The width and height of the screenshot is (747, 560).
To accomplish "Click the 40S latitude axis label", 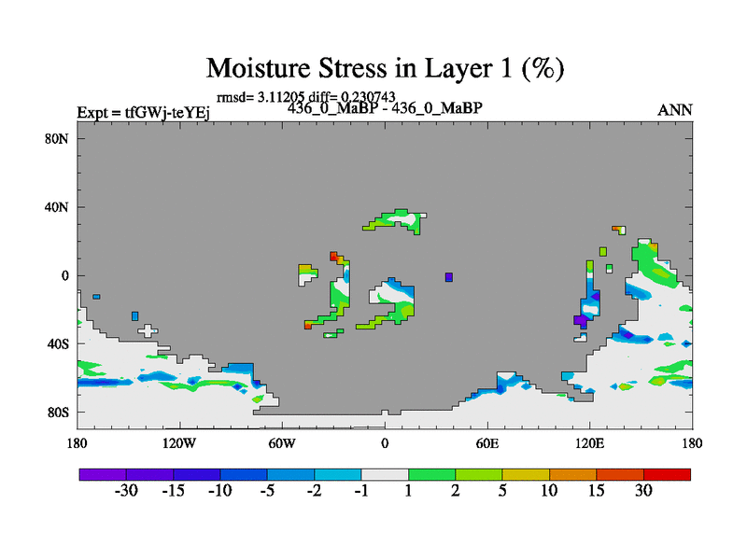I will 60,343.
